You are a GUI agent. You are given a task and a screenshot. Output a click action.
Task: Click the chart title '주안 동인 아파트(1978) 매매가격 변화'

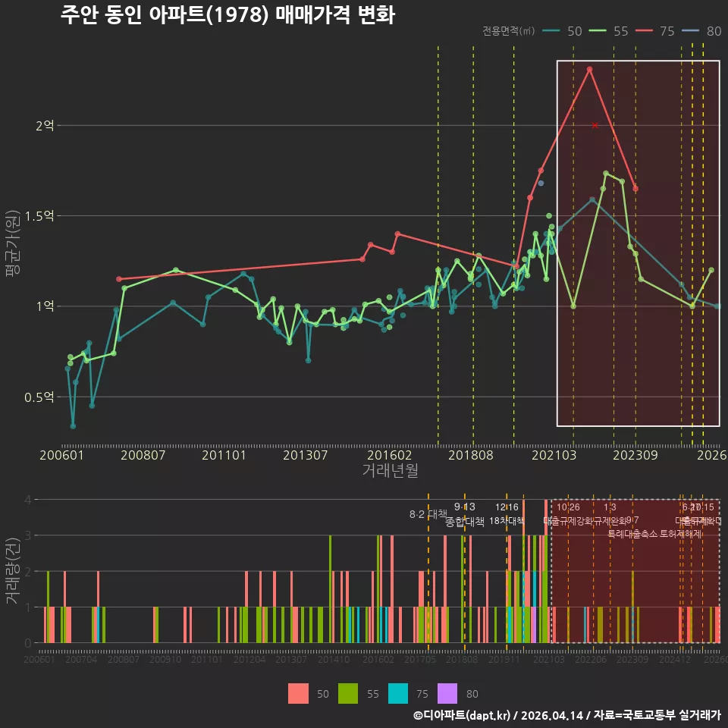(227, 14)
